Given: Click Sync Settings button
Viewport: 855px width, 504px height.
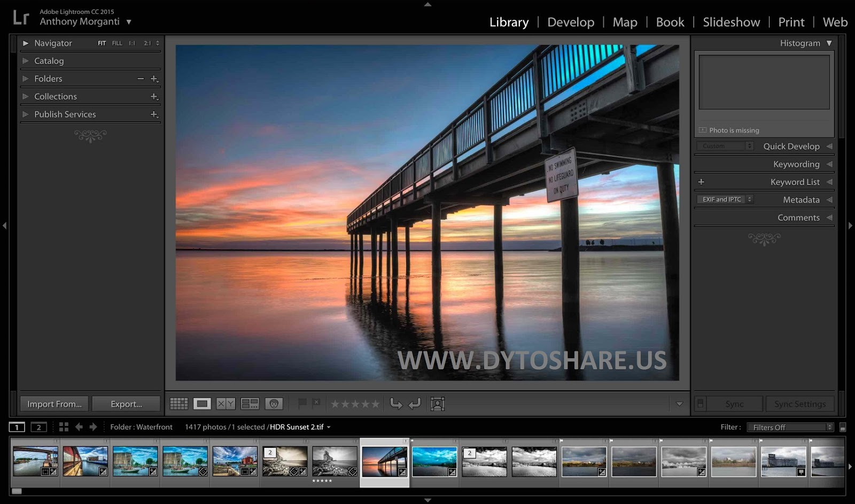Looking at the screenshot, I should point(800,404).
